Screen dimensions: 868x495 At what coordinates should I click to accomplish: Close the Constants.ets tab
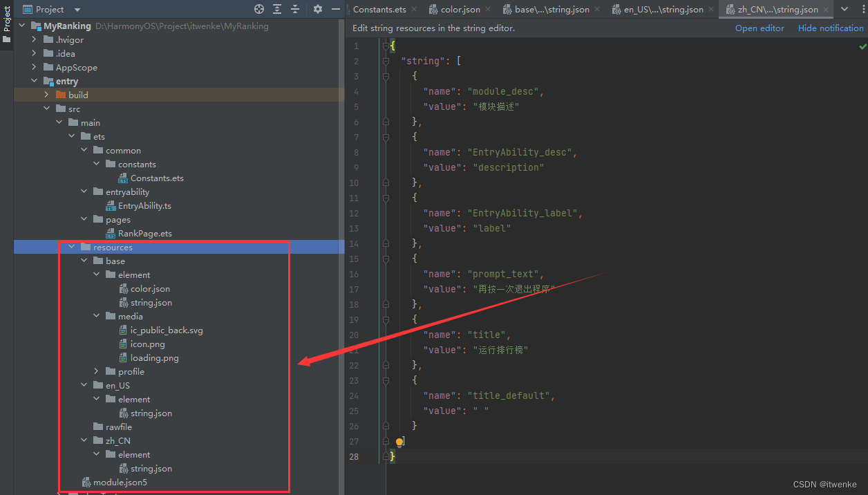[413, 9]
